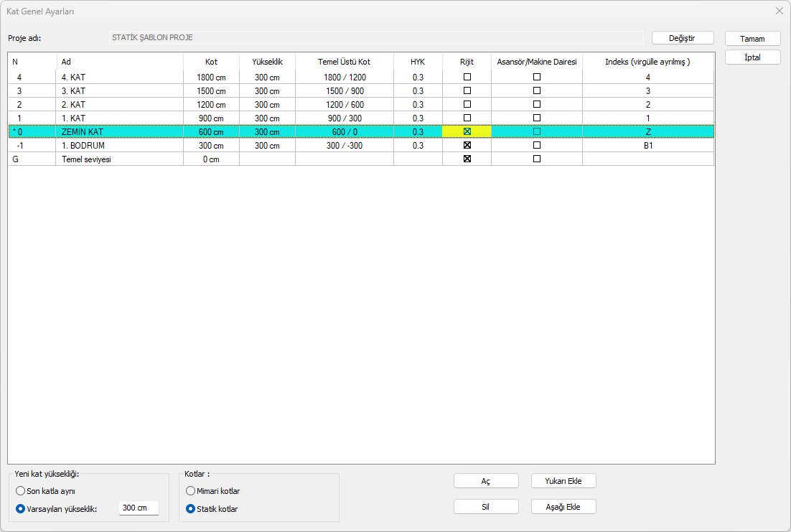The height and width of the screenshot is (532, 791).
Task: Click the Aç button
Action: click(x=486, y=481)
